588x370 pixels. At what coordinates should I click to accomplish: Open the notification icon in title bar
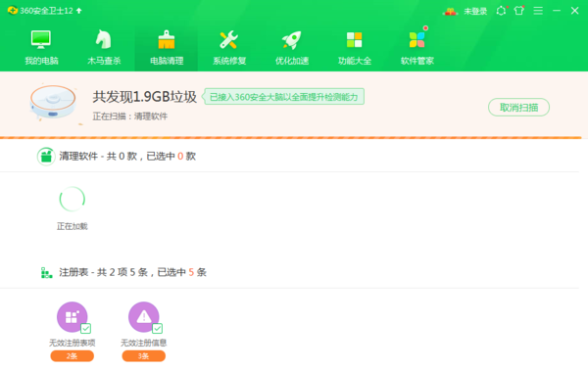(x=501, y=11)
